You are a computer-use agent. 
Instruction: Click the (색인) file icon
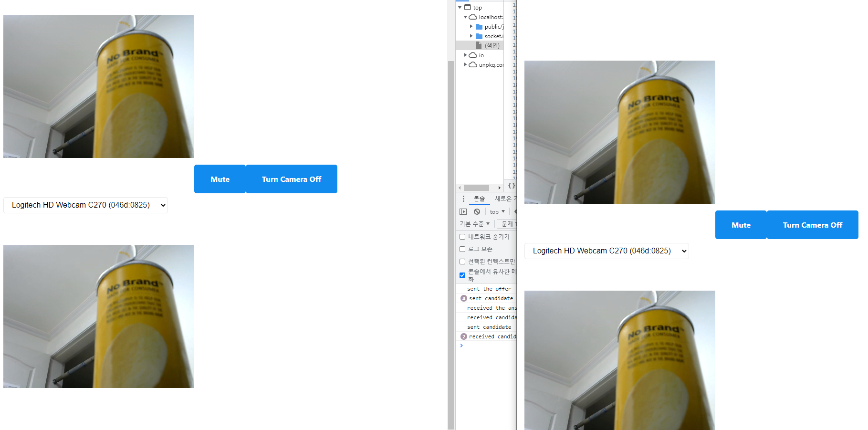pos(479,45)
